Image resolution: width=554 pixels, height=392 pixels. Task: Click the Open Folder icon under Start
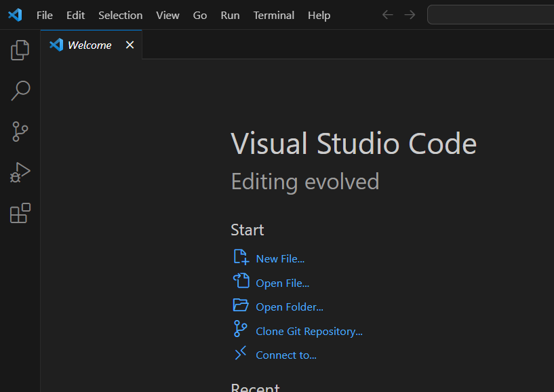tap(241, 305)
